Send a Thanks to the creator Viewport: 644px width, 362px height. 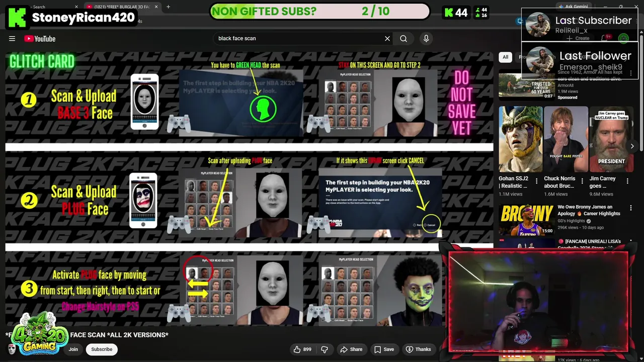(x=419, y=349)
